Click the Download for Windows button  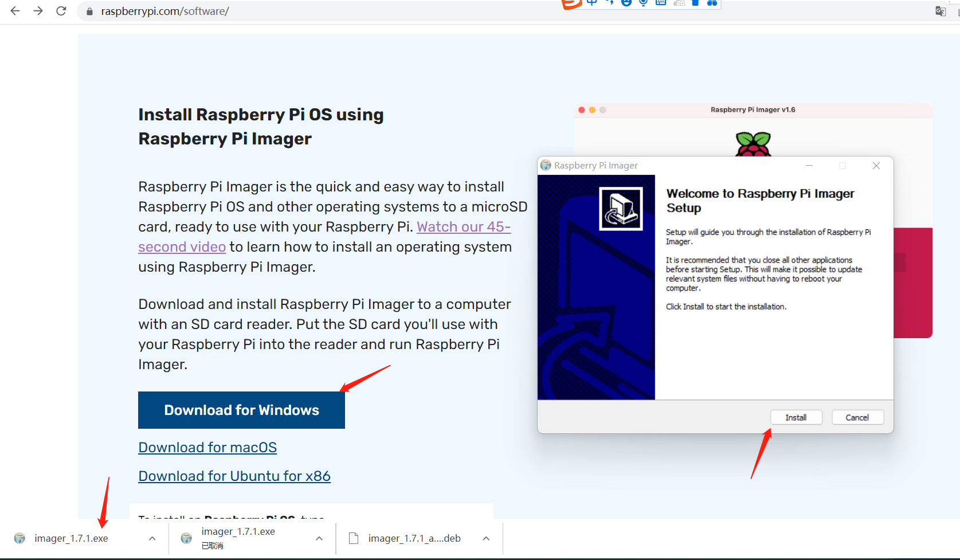click(x=241, y=410)
